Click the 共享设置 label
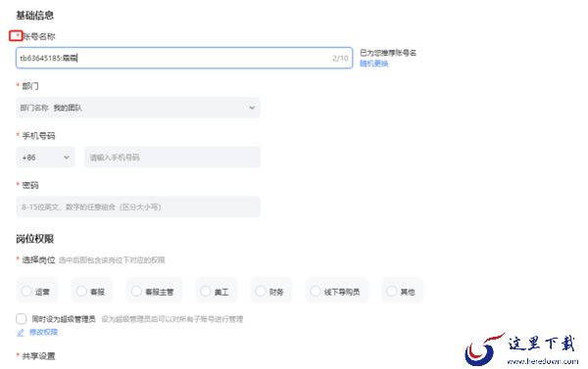This screenshot has width=588, height=369. pyautogui.click(x=38, y=356)
